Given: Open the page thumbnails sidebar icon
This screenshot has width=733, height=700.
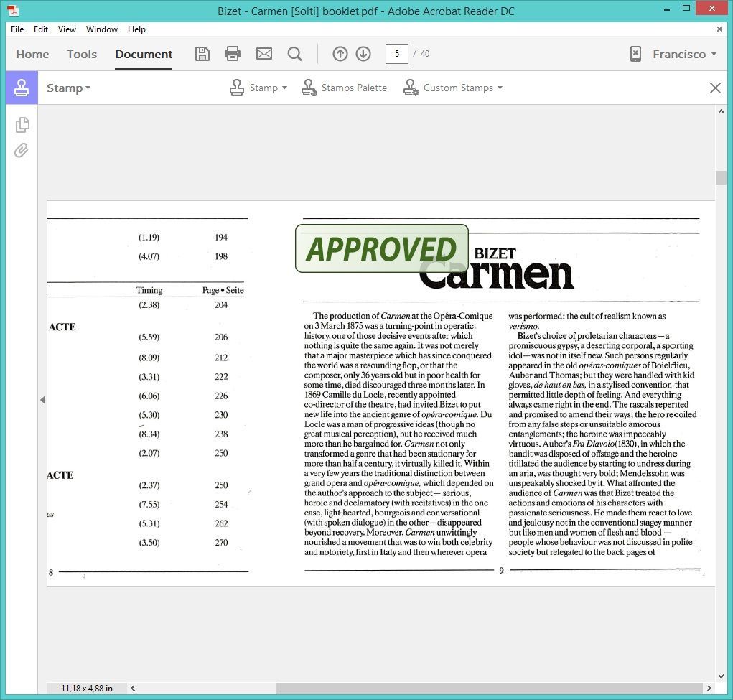Looking at the screenshot, I should tap(22, 124).
